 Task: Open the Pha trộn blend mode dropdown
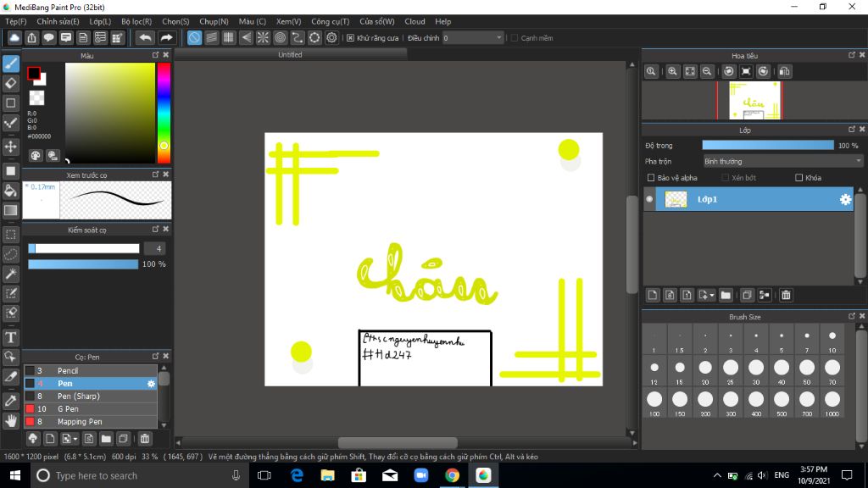click(x=782, y=162)
